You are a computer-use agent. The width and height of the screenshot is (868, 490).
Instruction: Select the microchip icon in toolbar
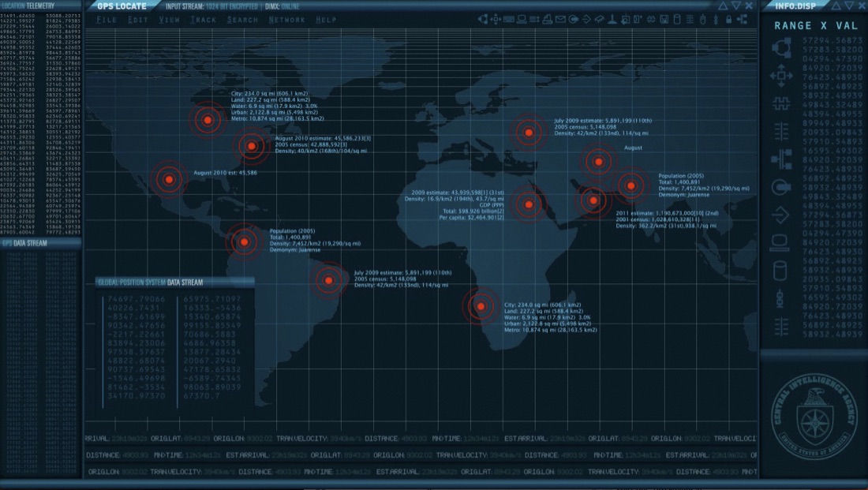[x=599, y=20]
